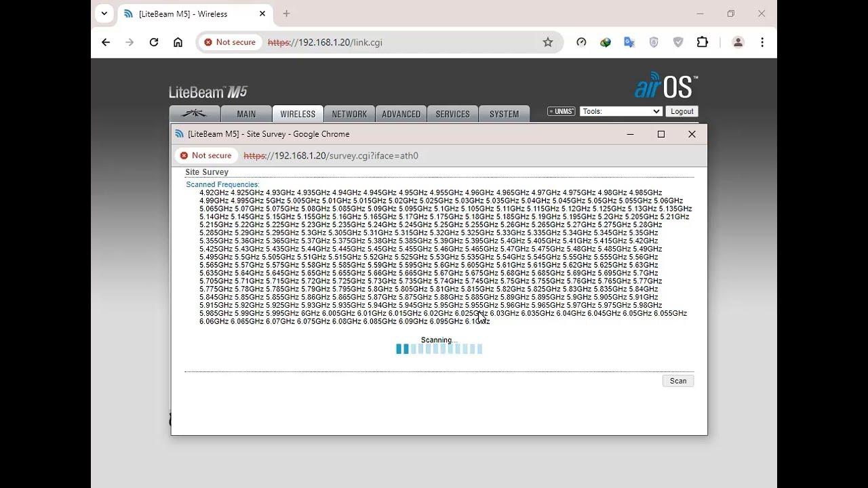Viewport: 868px width, 488px height.
Task: Switch to the SERVICES tab
Action: tap(452, 114)
